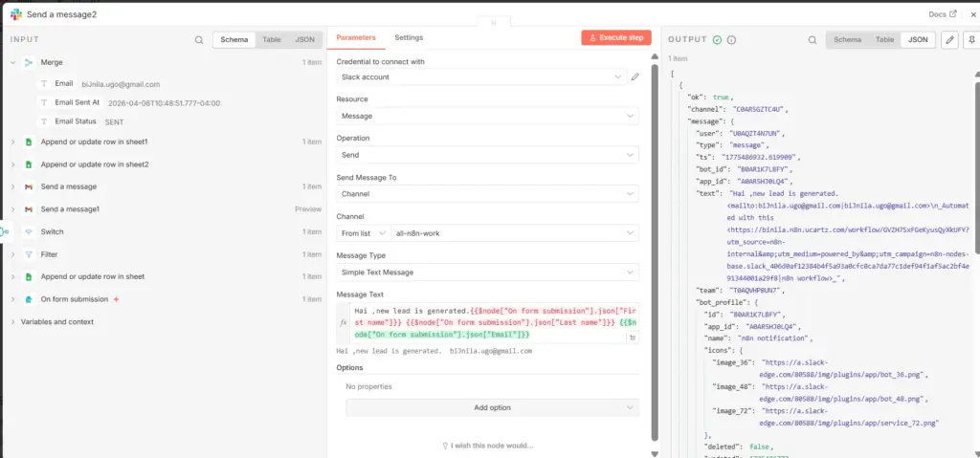The width and height of the screenshot is (980, 458).
Task: Expand the Send a message Gmail node
Action: click(x=12, y=186)
